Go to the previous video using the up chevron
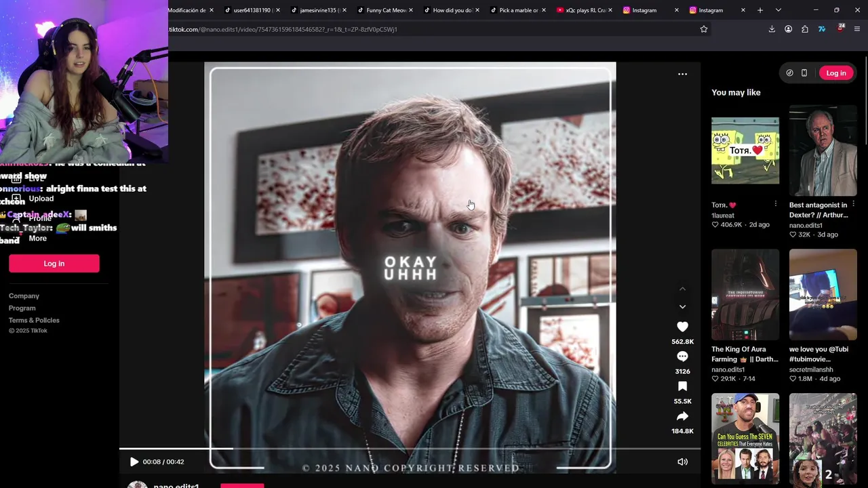The width and height of the screenshot is (868, 488). coord(682,289)
